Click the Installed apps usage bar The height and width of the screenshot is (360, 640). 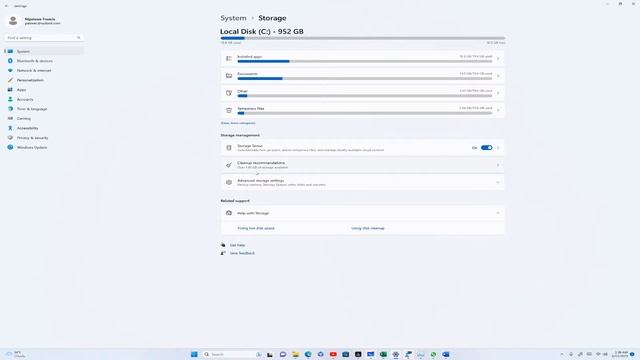tap(364, 61)
